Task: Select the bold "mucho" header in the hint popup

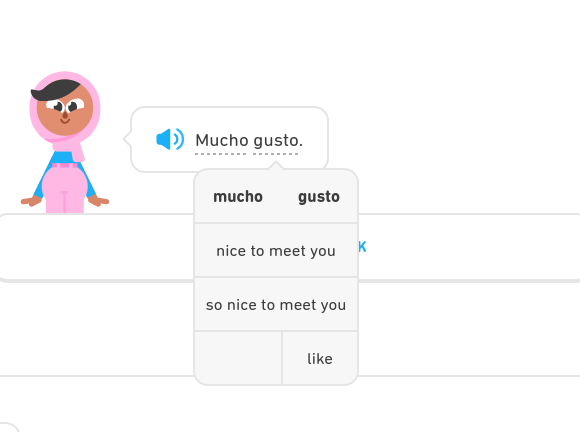Action: point(238,196)
